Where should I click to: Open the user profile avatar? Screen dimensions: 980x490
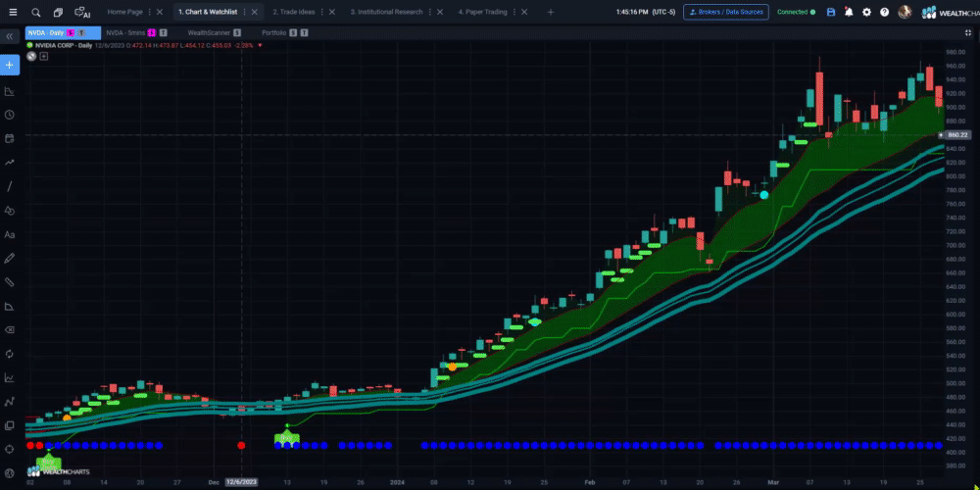coord(905,12)
